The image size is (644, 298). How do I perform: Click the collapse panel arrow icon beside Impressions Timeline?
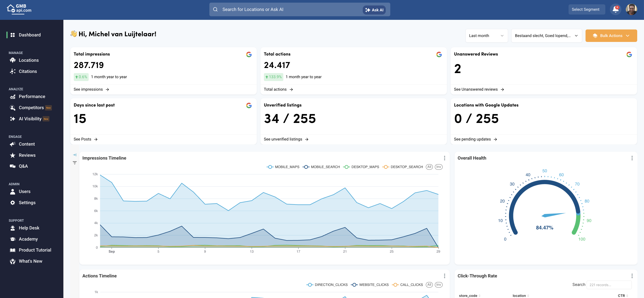(75, 155)
